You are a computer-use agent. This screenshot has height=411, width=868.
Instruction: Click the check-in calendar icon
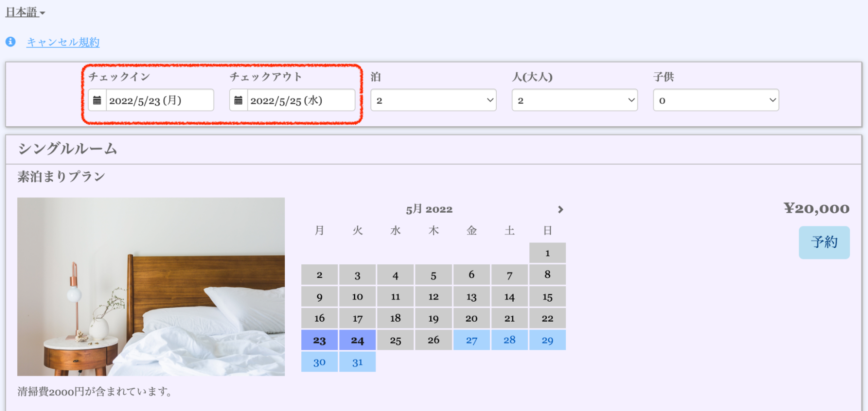click(97, 100)
